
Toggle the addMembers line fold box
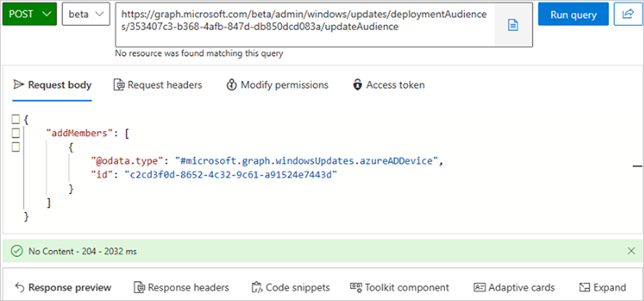click(16, 133)
